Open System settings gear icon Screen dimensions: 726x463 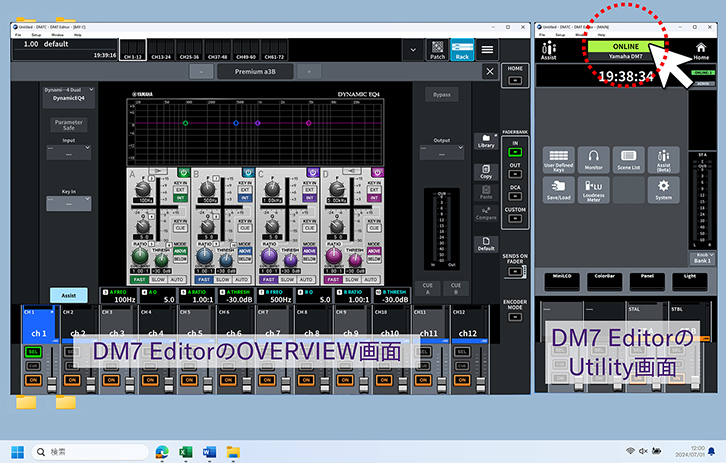pyautogui.click(x=663, y=190)
